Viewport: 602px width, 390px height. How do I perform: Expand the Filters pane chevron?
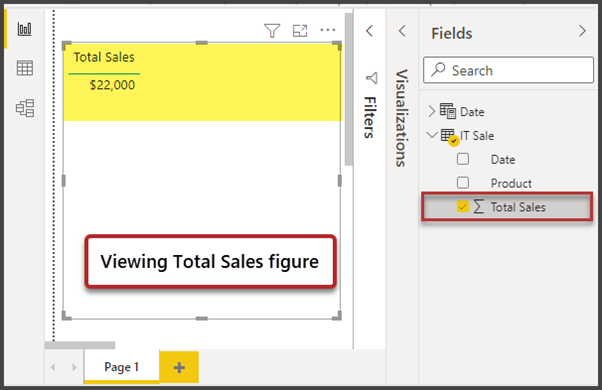[x=369, y=31]
